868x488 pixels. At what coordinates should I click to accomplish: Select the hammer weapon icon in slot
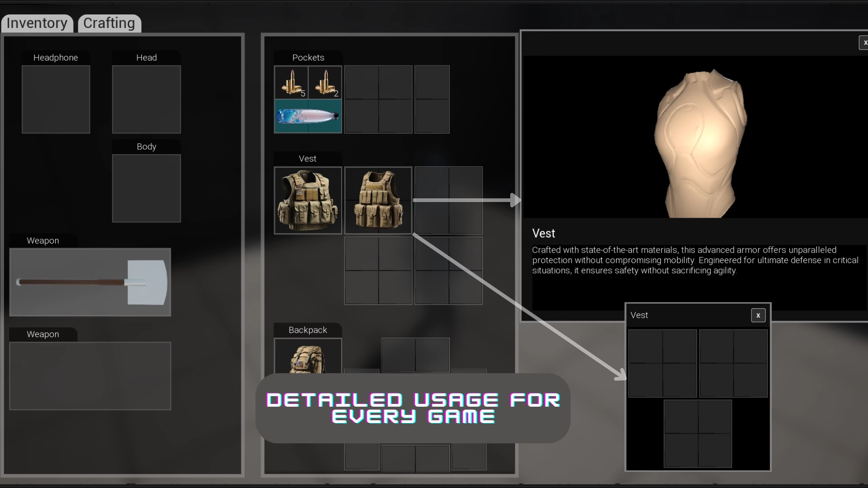pyautogui.click(x=90, y=282)
